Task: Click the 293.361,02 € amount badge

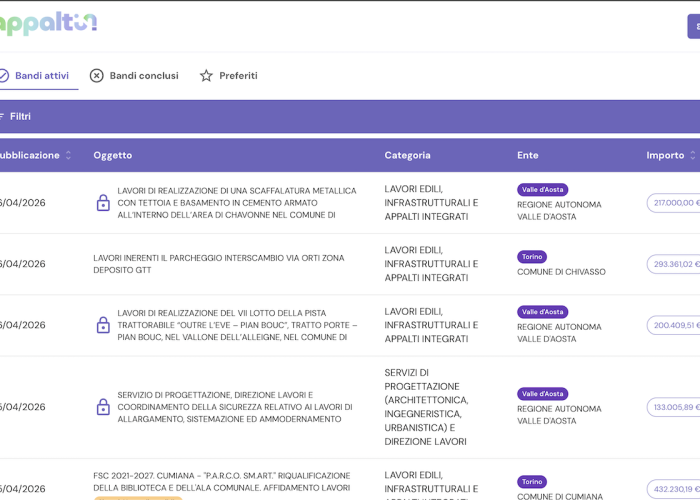Action: (675, 264)
